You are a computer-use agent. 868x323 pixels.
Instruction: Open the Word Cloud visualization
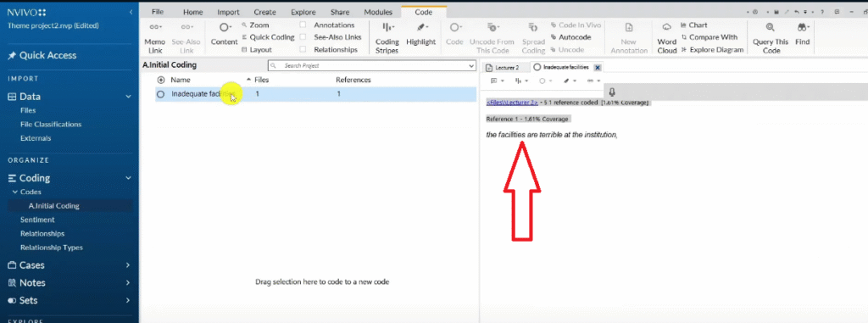click(x=667, y=37)
